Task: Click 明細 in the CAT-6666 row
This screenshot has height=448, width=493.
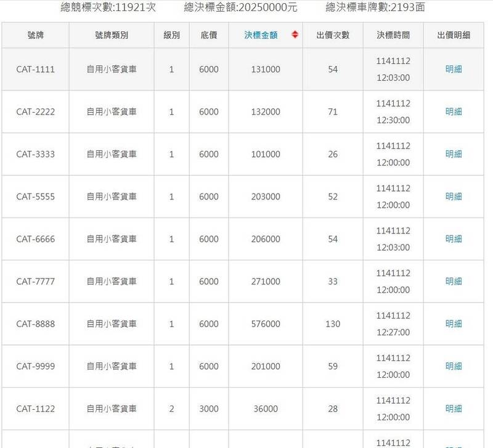Action: [454, 239]
